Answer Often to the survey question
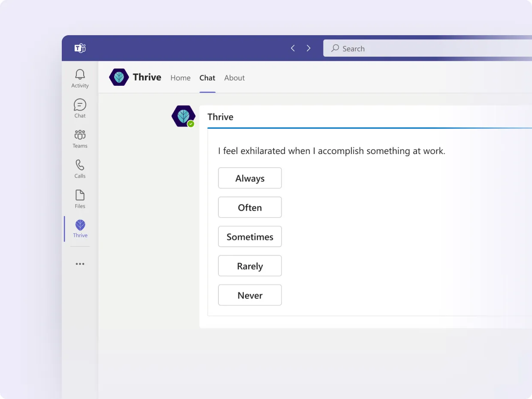 point(250,207)
